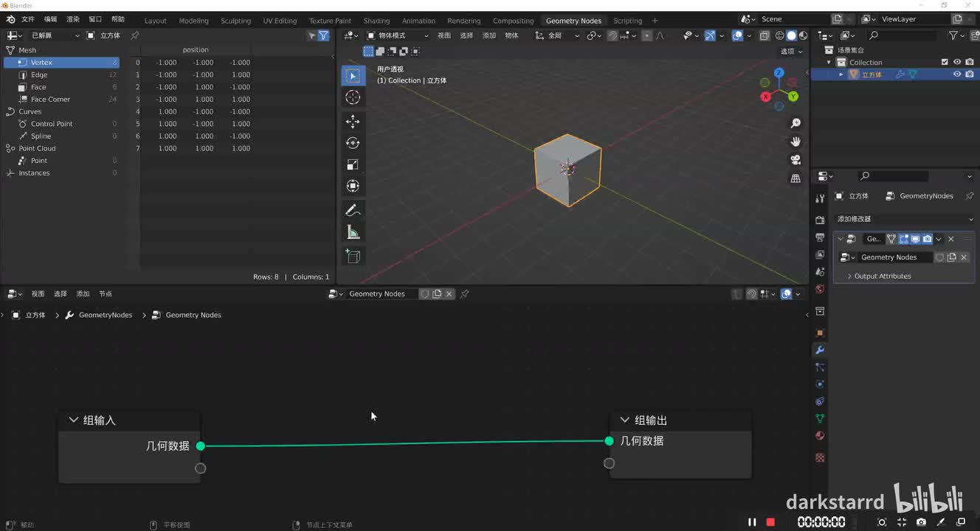Open the Material properties tab
The image size is (980, 531).
pos(820,436)
